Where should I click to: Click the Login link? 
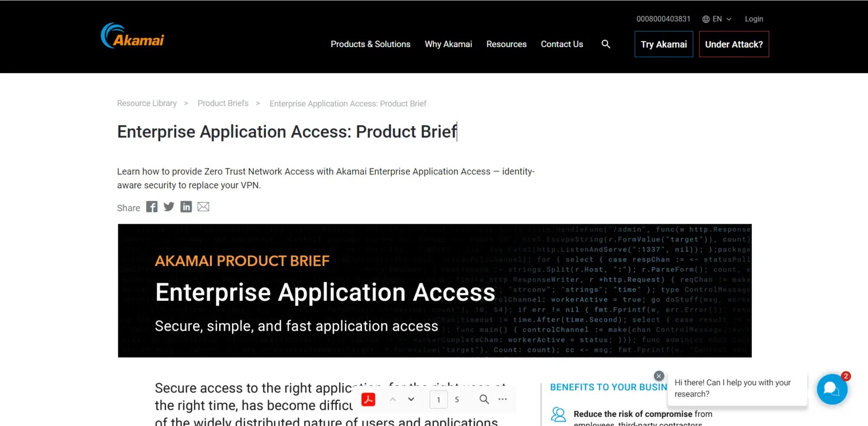click(x=754, y=19)
